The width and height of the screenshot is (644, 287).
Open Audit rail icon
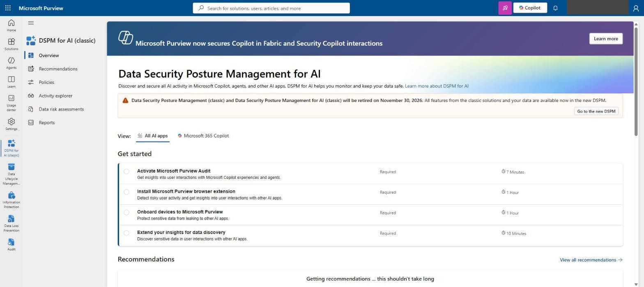(11, 244)
